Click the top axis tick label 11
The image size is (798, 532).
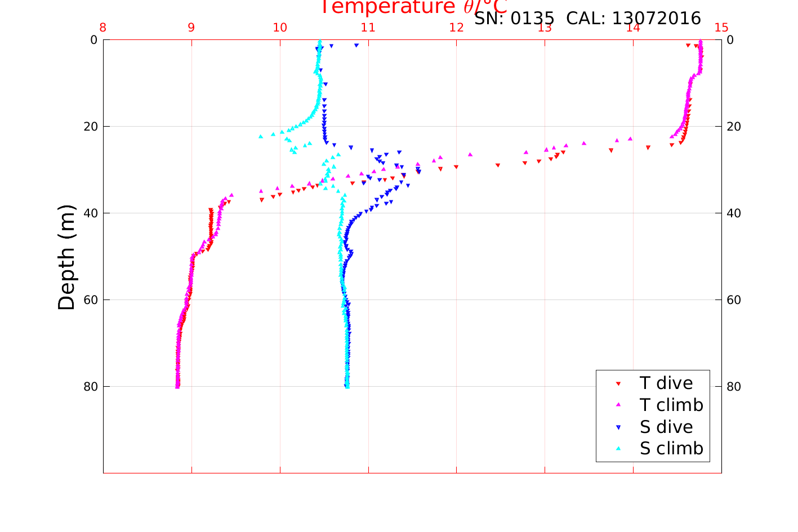click(x=368, y=28)
